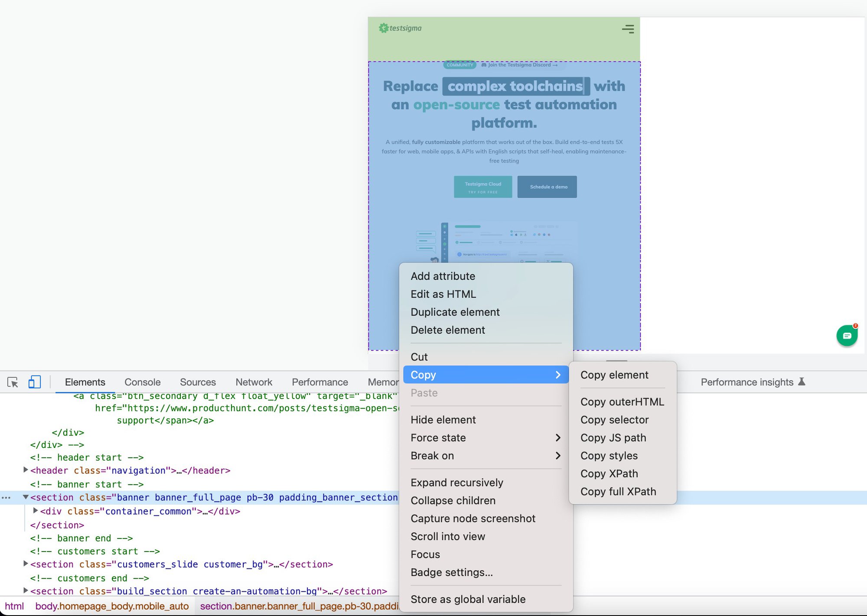Click the Copy submenu entry
The image size is (867, 616).
click(486, 375)
